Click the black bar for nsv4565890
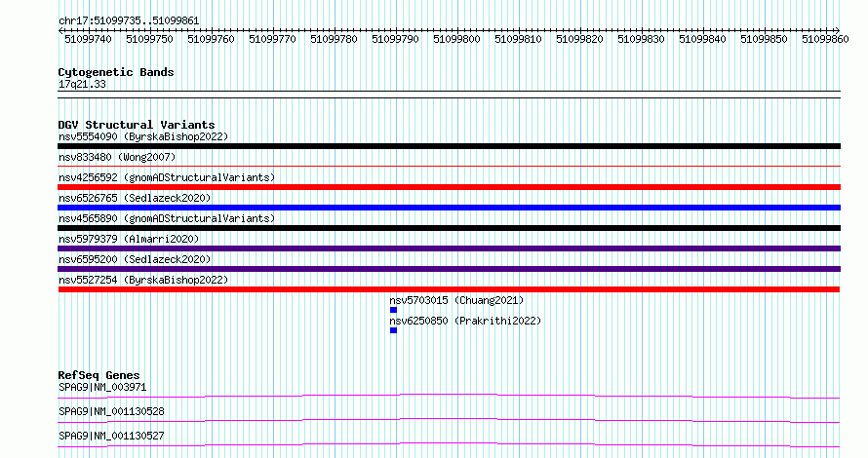The height and width of the screenshot is (458, 868). (x=449, y=228)
